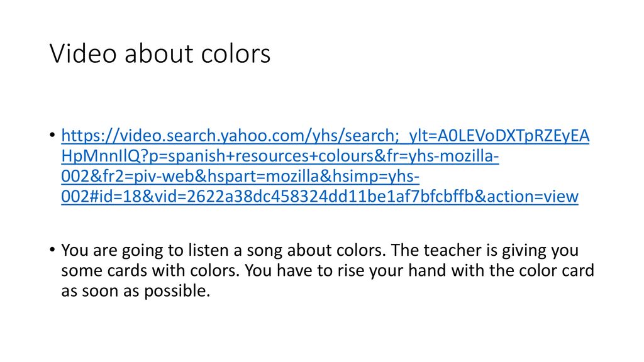Viewport: 644px width, 362px height.
Task: Open the video.search.yahoo.com hyperlink
Action: [x=325, y=166]
